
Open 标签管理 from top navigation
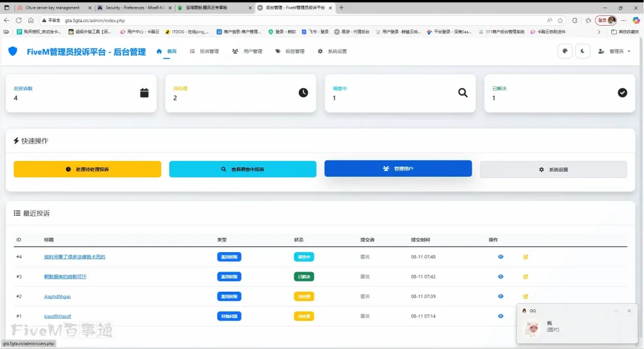pyautogui.click(x=290, y=52)
